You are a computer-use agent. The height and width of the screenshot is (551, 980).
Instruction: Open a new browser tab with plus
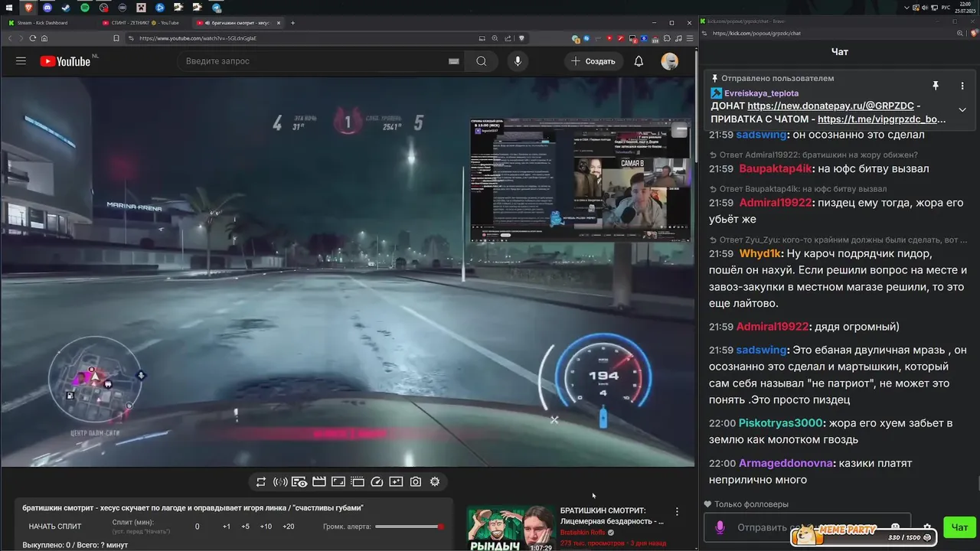click(x=292, y=23)
